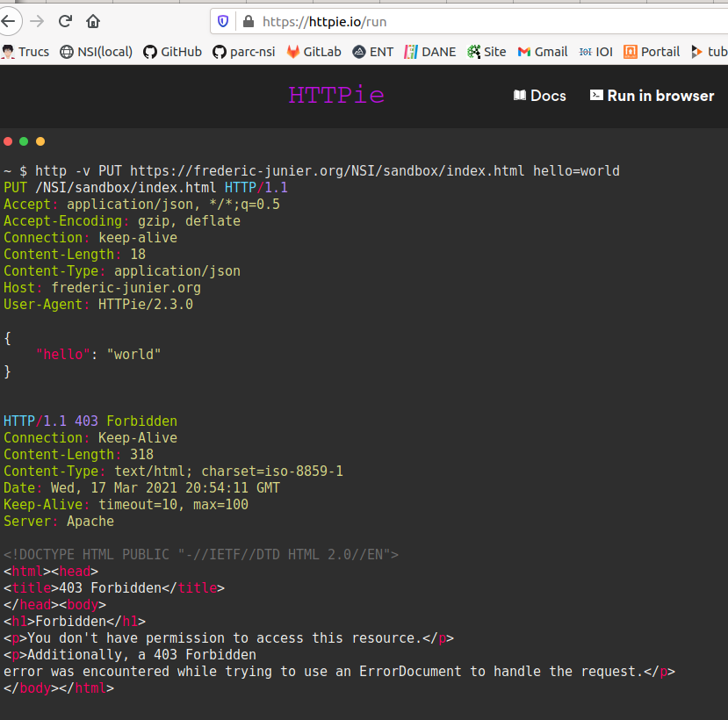
Task: Click 'You don't have permission' paragraph line
Action: coord(229,638)
